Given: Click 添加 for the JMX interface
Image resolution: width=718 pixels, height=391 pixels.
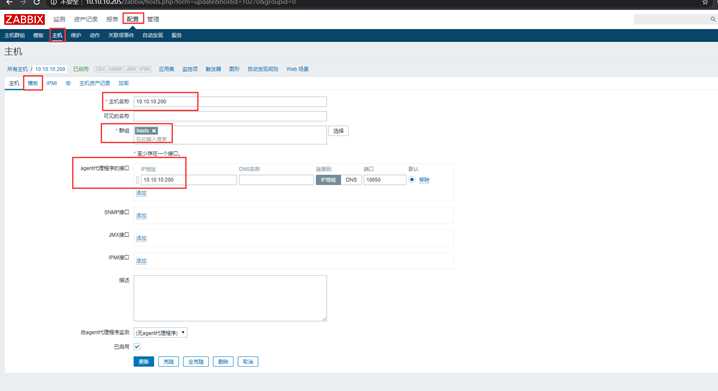Looking at the screenshot, I should [141, 238].
